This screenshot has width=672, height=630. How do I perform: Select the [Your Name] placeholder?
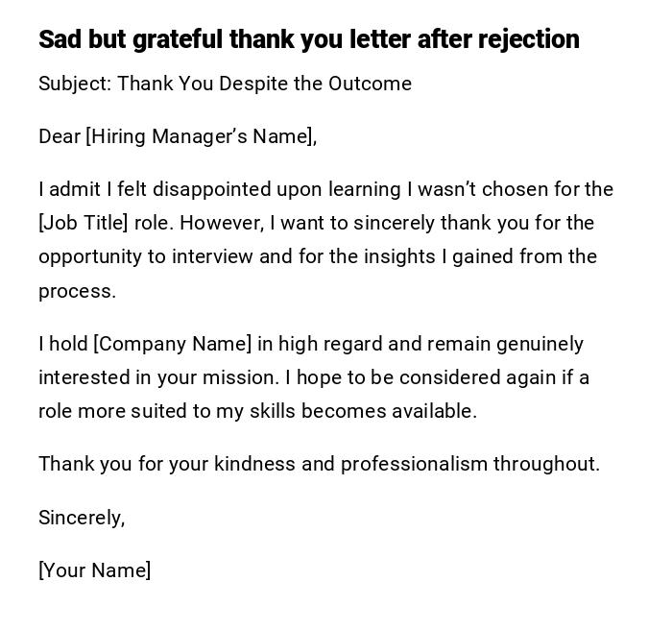[x=94, y=570]
